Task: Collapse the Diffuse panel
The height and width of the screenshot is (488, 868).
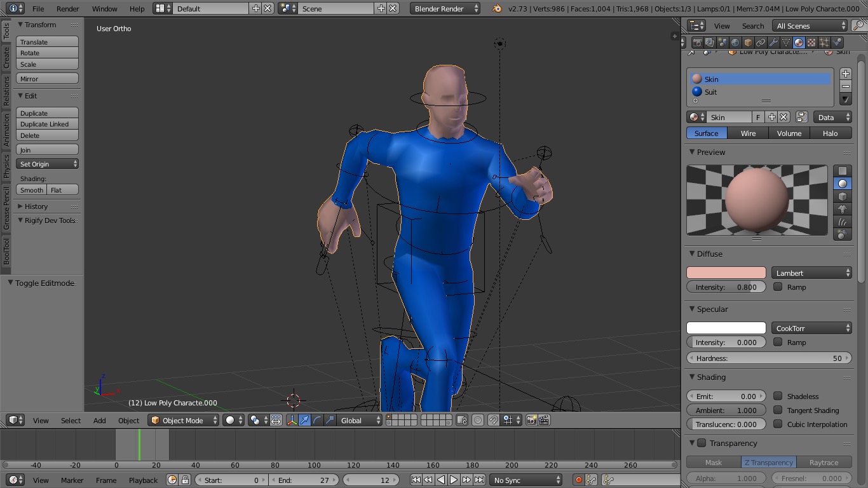Action: click(x=693, y=254)
